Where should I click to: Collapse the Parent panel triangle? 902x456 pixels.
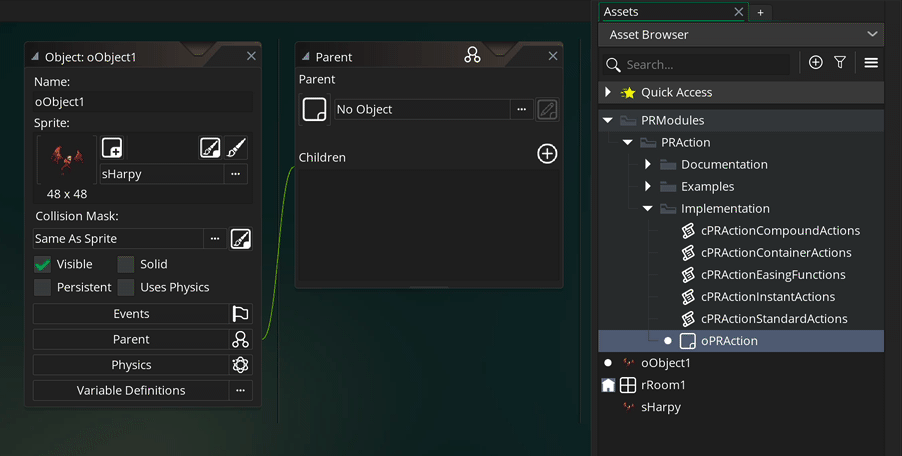(305, 56)
